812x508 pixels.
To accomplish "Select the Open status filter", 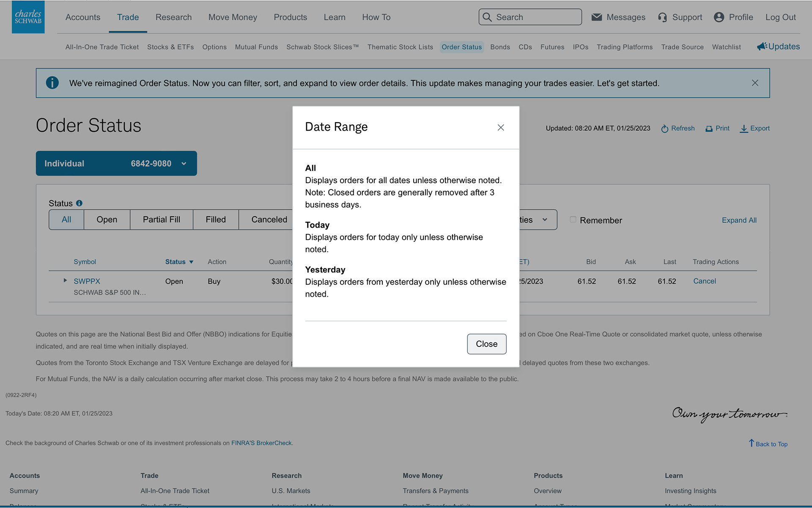I will 107,220.
